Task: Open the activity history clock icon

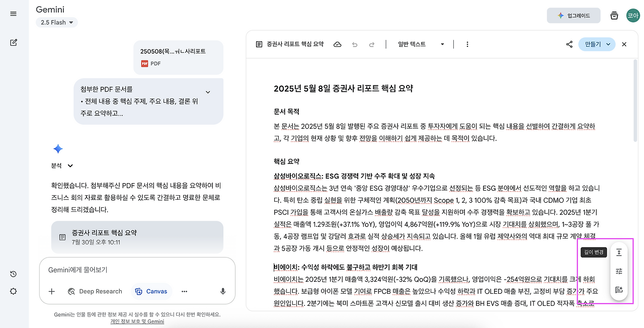Action: (x=14, y=274)
